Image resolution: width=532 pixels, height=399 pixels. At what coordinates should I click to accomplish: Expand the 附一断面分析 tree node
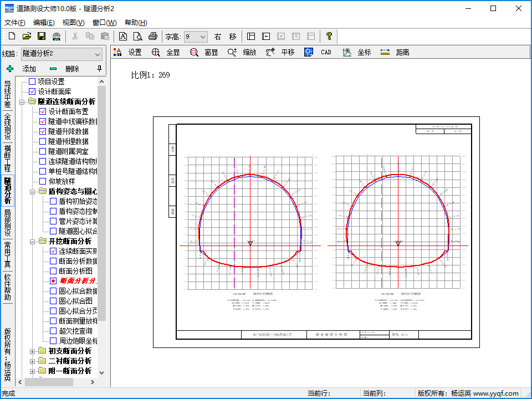[33, 371]
